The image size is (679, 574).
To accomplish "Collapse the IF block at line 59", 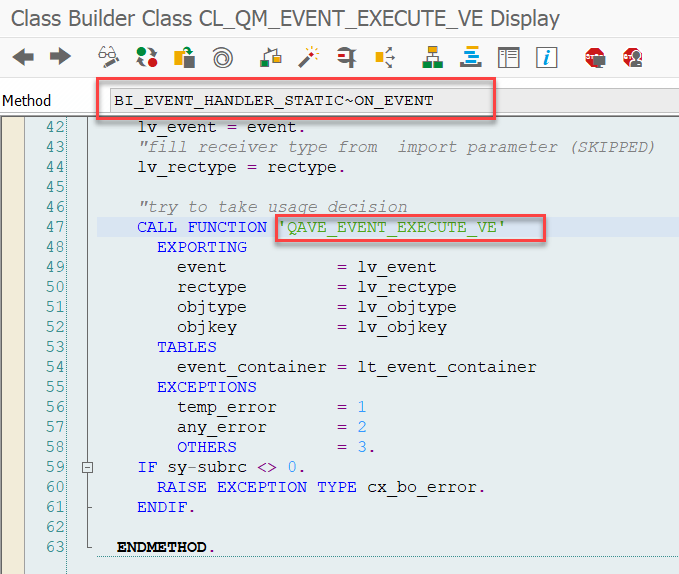I will pyautogui.click(x=87, y=468).
